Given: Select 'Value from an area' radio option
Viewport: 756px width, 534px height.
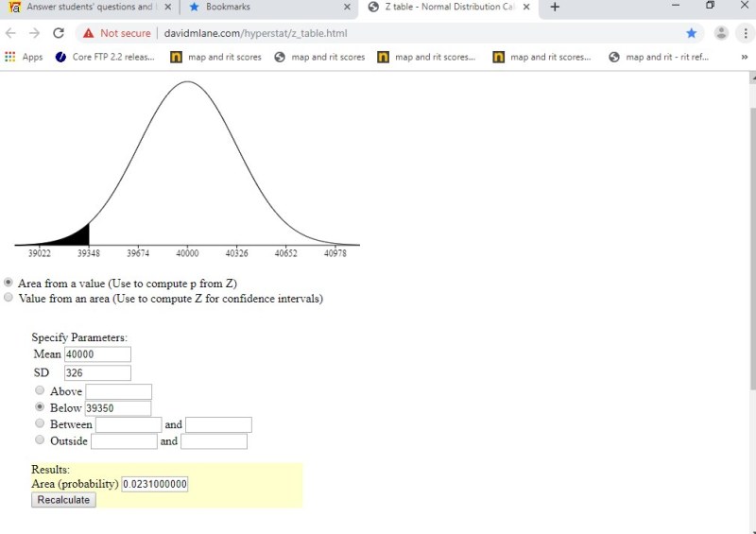Looking at the screenshot, I should point(9,297).
